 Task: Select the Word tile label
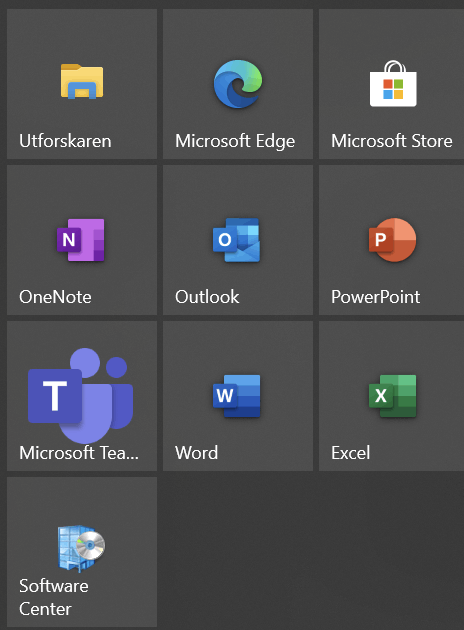(196, 453)
